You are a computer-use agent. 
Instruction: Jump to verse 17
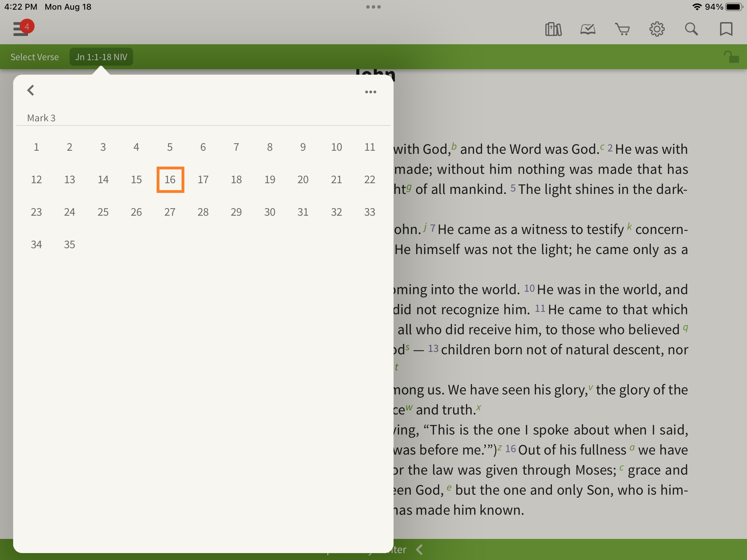click(203, 180)
